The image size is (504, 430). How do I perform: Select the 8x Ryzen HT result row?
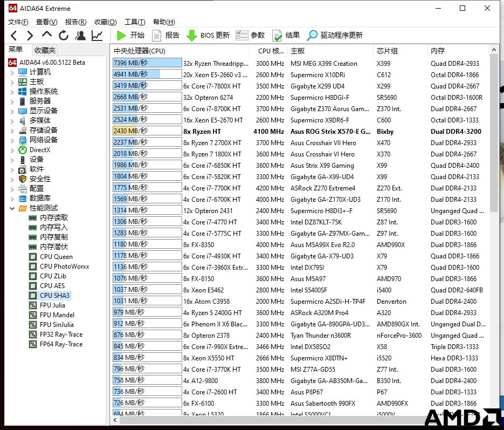[x=300, y=131]
